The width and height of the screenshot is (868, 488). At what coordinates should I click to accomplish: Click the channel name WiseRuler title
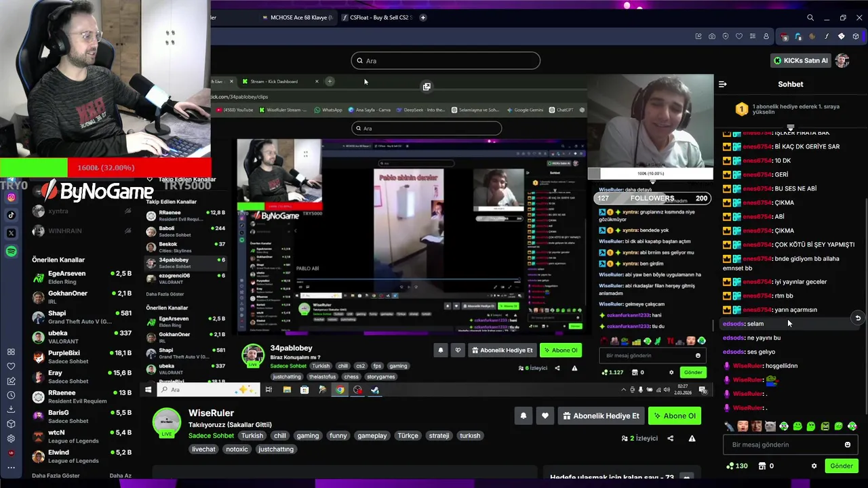[x=211, y=413]
